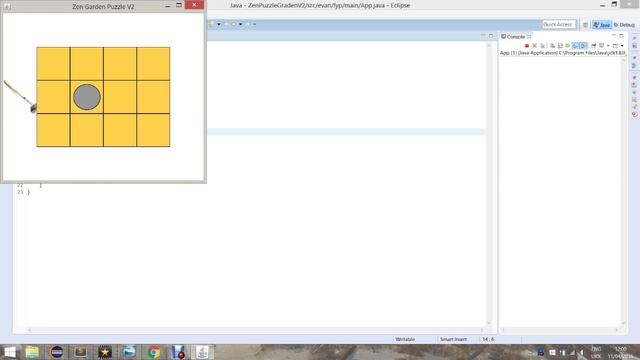Toggle Show Console on standard error change
640x360 pixels.
[x=583, y=46]
